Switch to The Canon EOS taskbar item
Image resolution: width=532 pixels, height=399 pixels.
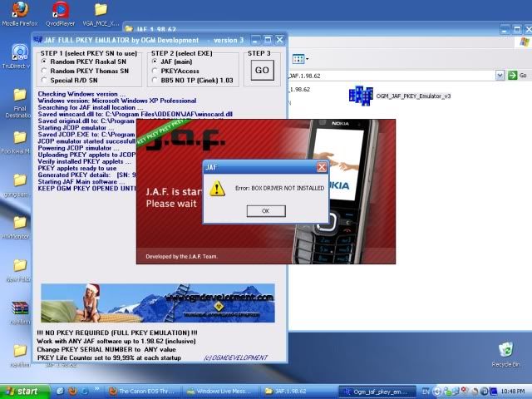tap(143, 392)
